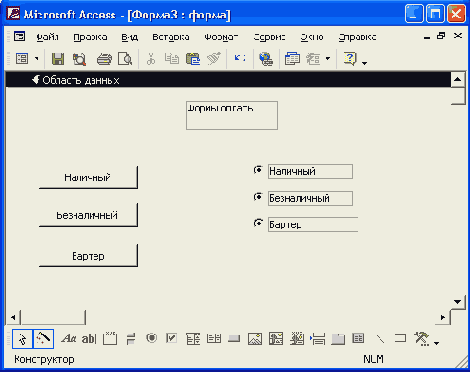Image resolution: width=470 pixels, height=372 pixels.
Task: Select the Label tool Aa icon
Action: coord(68,339)
